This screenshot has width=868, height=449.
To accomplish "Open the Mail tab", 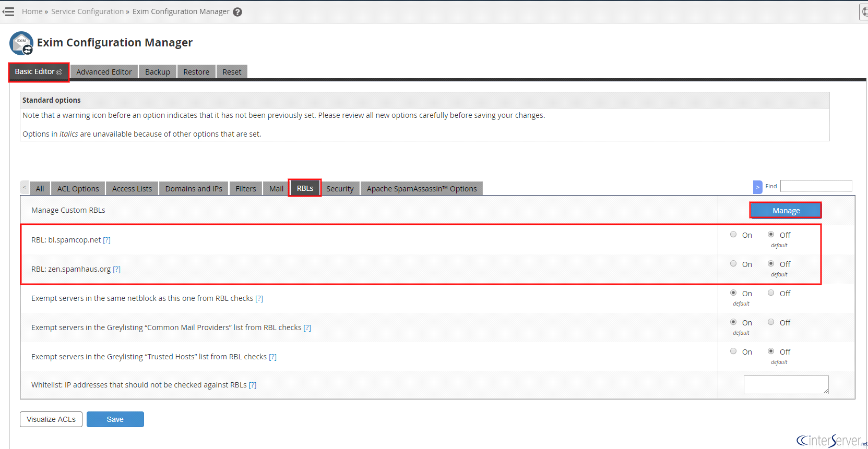I will (276, 188).
